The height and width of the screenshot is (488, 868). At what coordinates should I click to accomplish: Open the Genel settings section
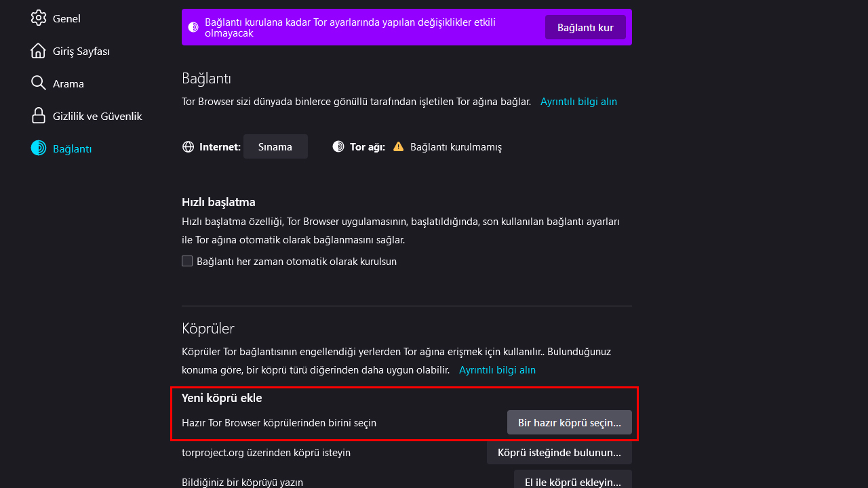66,18
